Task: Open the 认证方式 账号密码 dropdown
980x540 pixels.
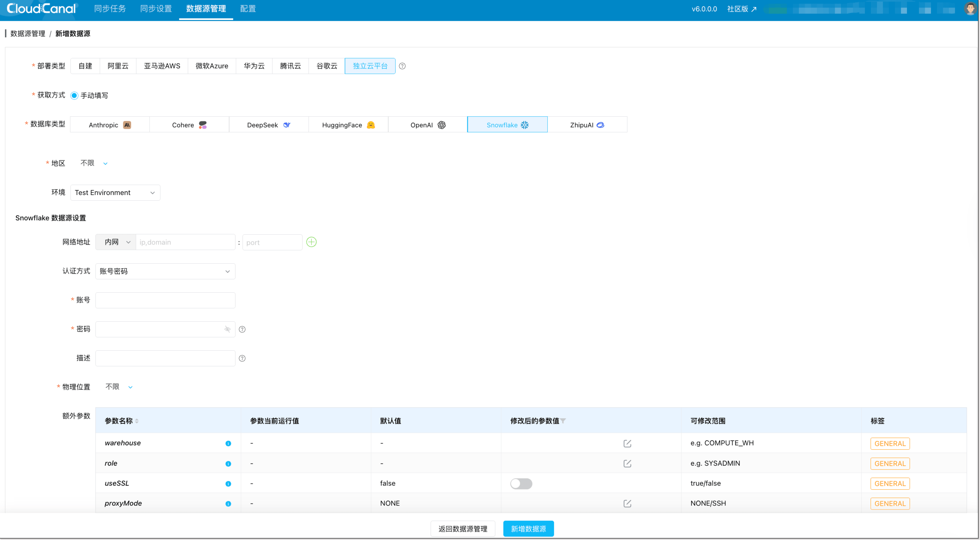Action: 165,271
